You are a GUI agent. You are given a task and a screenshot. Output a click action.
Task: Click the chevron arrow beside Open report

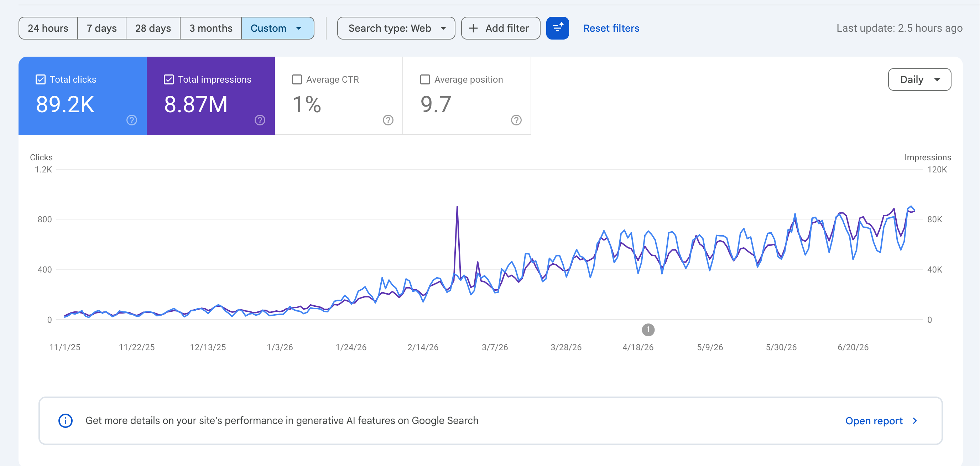[x=915, y=421]
